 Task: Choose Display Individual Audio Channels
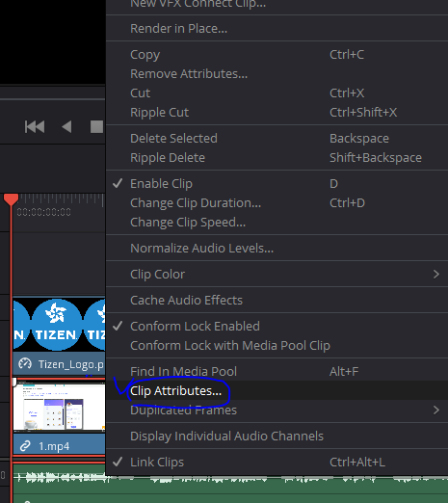tap(277, 437)
